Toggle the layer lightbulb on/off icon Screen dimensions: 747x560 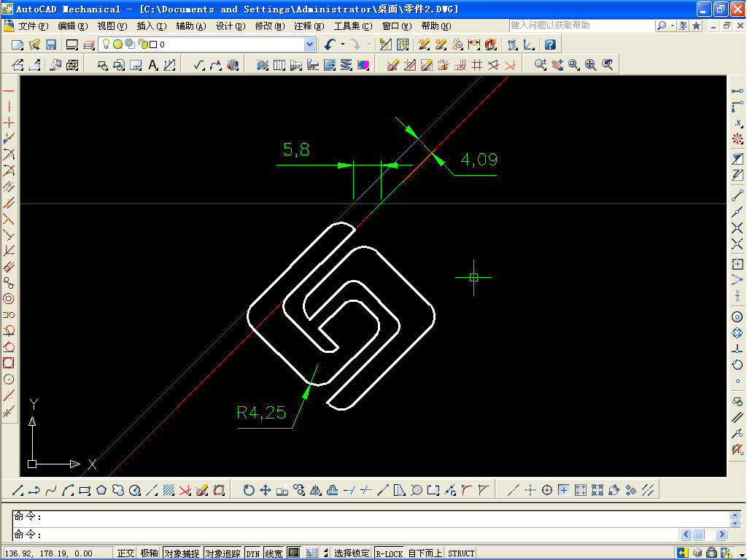(x=106, y=44)
